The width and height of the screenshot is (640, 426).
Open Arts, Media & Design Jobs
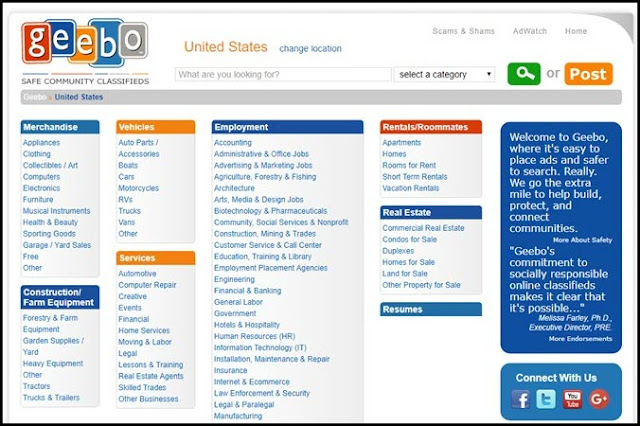(x=259, y=200)
